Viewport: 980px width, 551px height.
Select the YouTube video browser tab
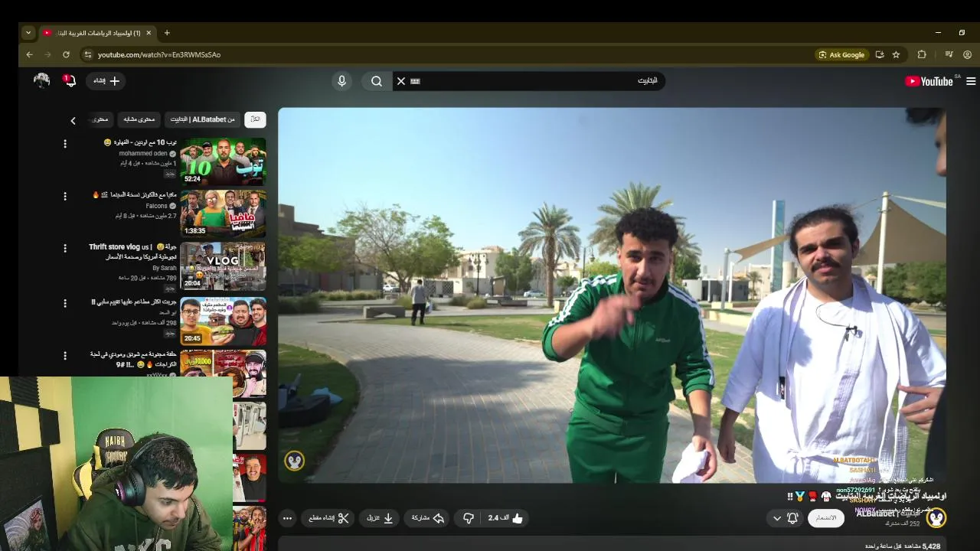click(96, 33)
